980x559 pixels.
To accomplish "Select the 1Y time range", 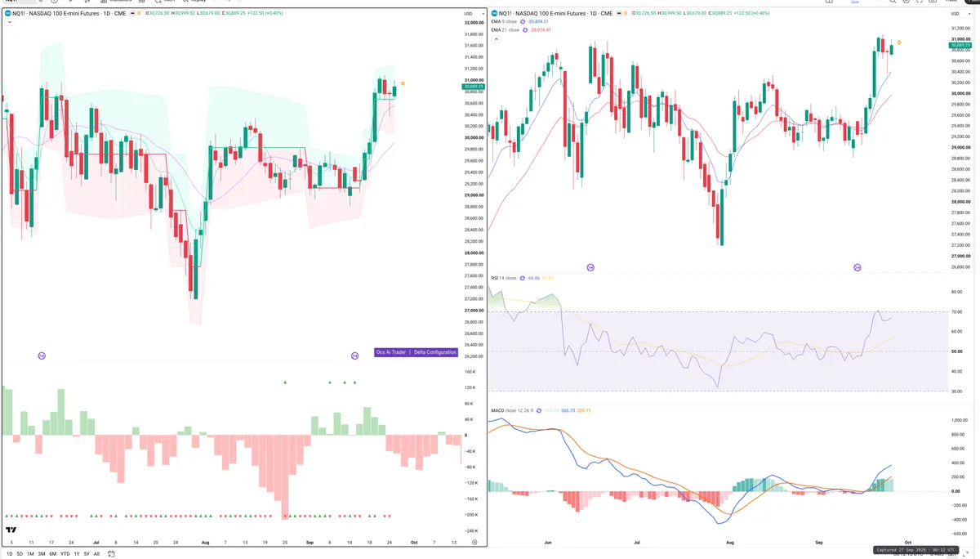I will click(x=77, y=554).
